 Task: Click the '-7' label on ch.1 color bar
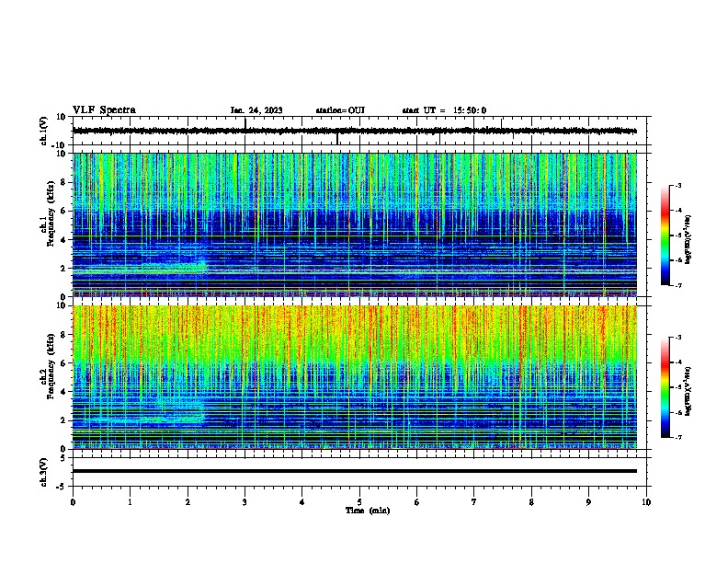pyautogui.click(x=677, y=285)
